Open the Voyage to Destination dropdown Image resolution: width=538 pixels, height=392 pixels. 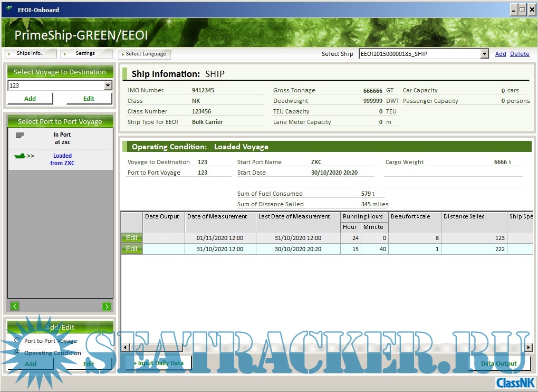coord(108,85)
